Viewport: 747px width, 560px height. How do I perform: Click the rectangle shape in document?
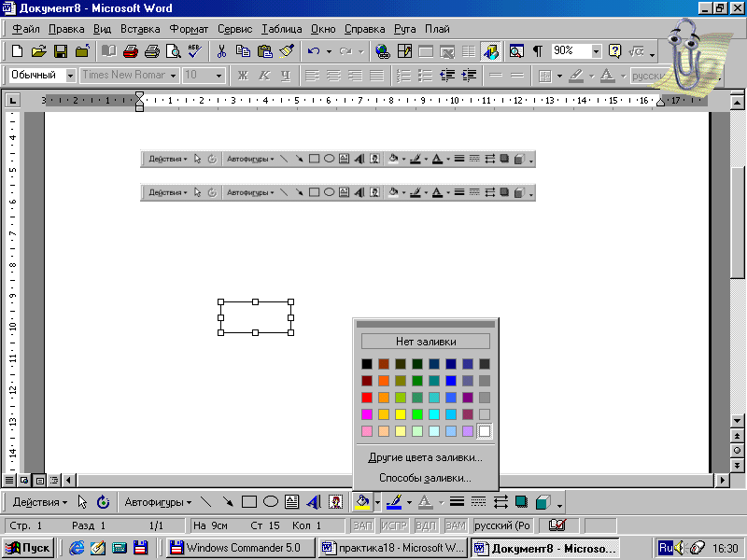point(256,317)
